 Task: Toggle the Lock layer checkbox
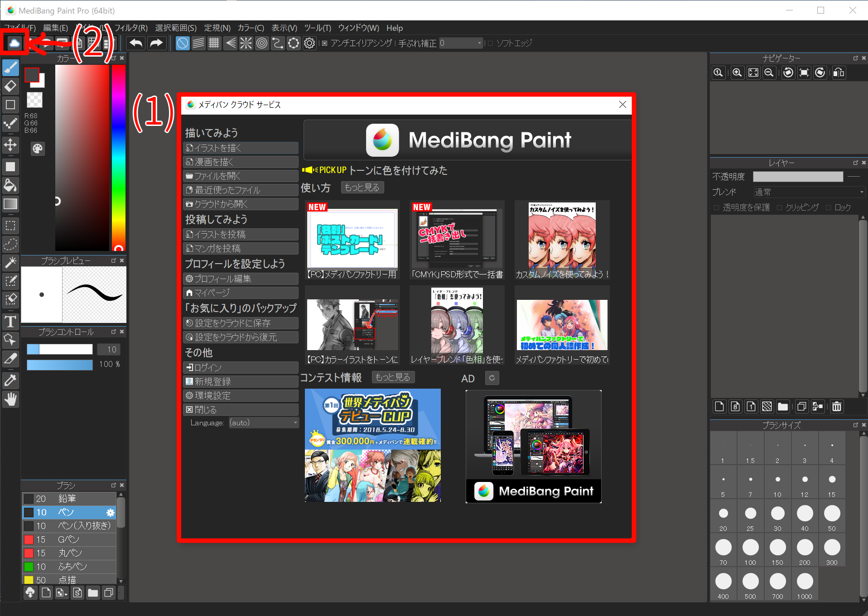click(828, 207)
